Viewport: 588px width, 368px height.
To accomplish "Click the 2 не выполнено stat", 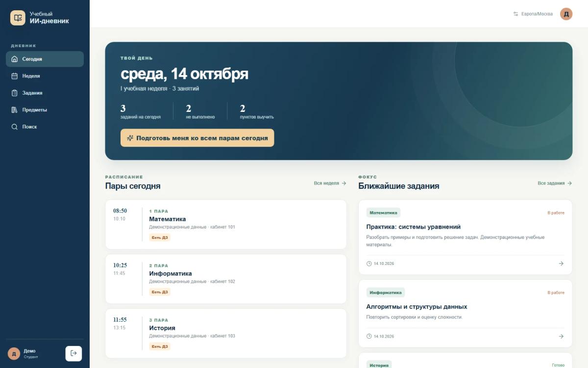I will tap(200, 112).
